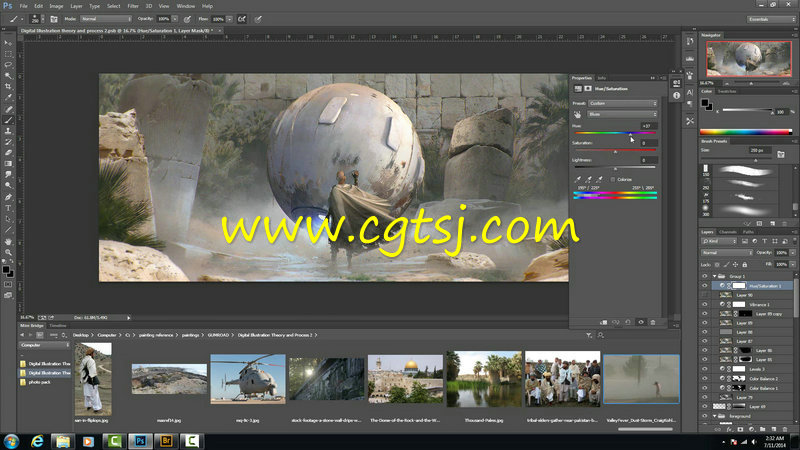Select the Pen tool
The width and height of the screenshot is (800, 450).
tap(8, 197)
